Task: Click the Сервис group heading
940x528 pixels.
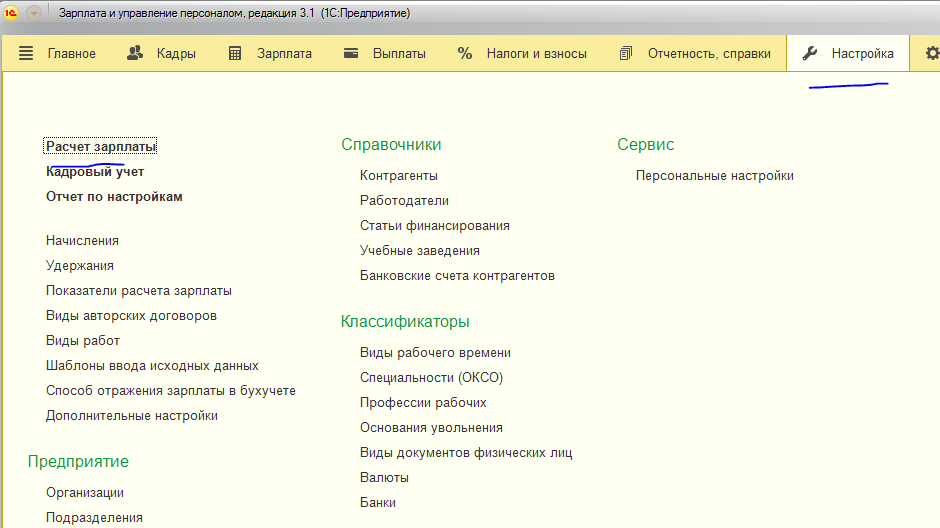Action: [x=646, y=144]
